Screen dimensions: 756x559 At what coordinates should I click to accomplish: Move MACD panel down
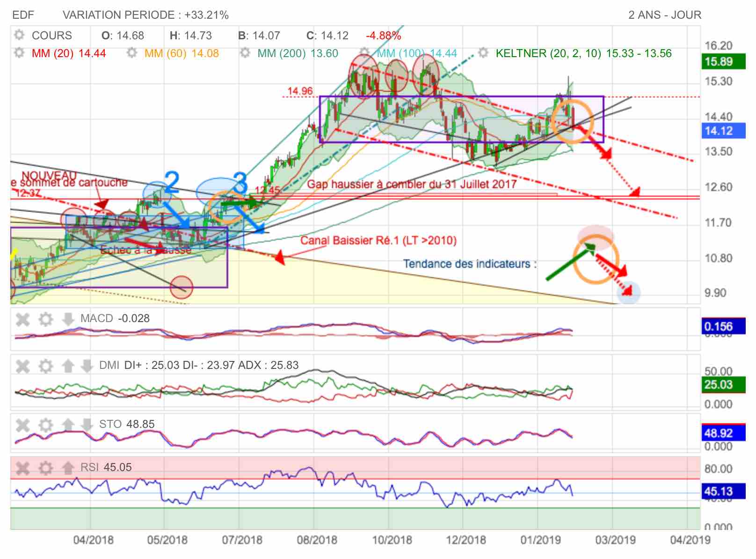[x=68, y=319]
